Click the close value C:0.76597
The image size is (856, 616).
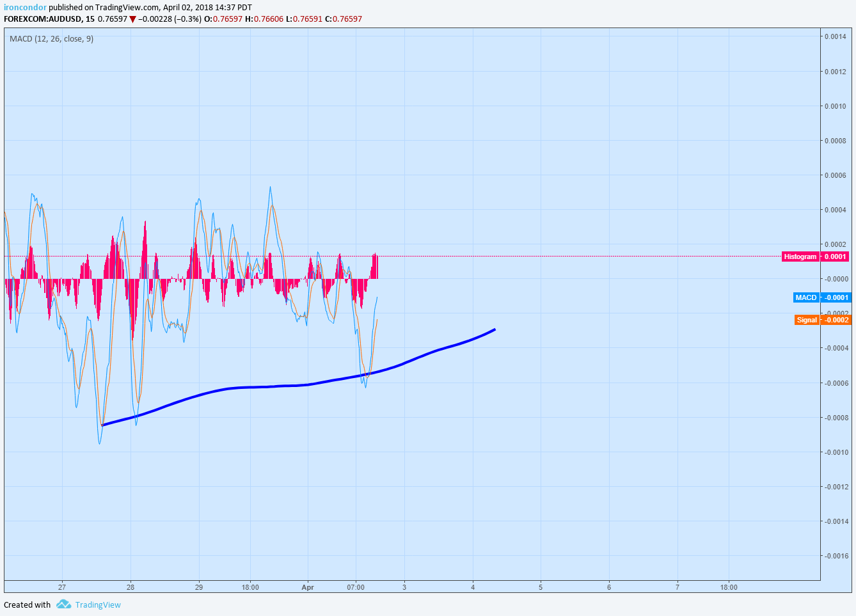(x=344, y=19)
